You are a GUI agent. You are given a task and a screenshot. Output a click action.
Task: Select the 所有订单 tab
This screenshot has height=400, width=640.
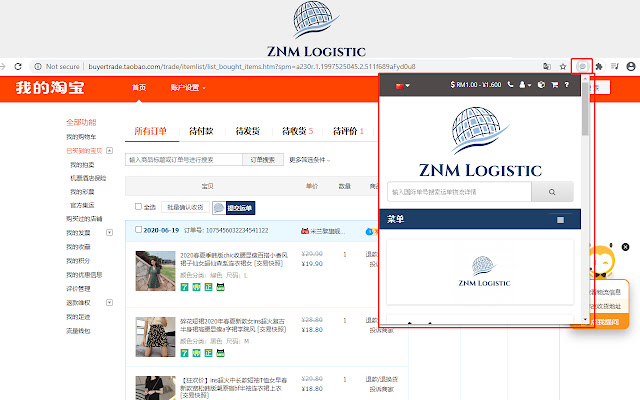coord(151,131)
